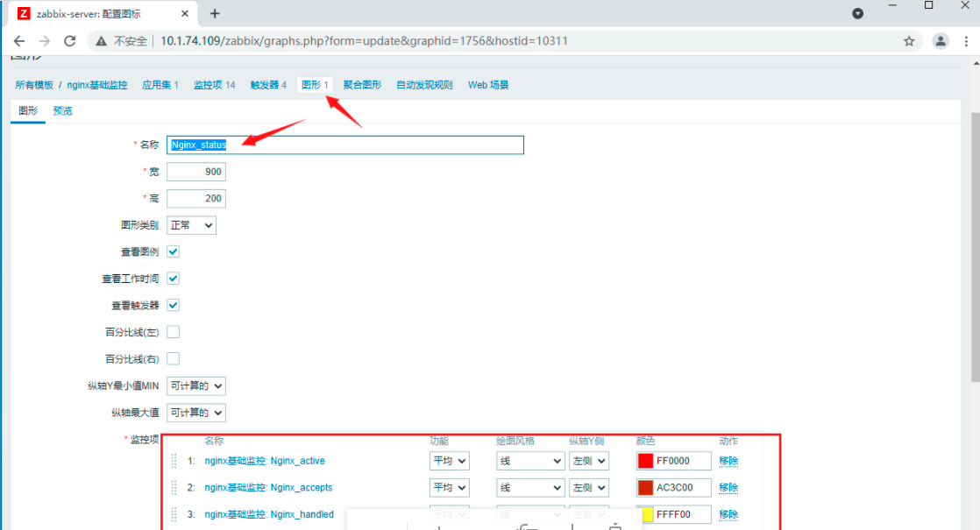Open the 聚合图形 navigation item
The height and width of the screenshot is (530, 980).
(363, 85)
